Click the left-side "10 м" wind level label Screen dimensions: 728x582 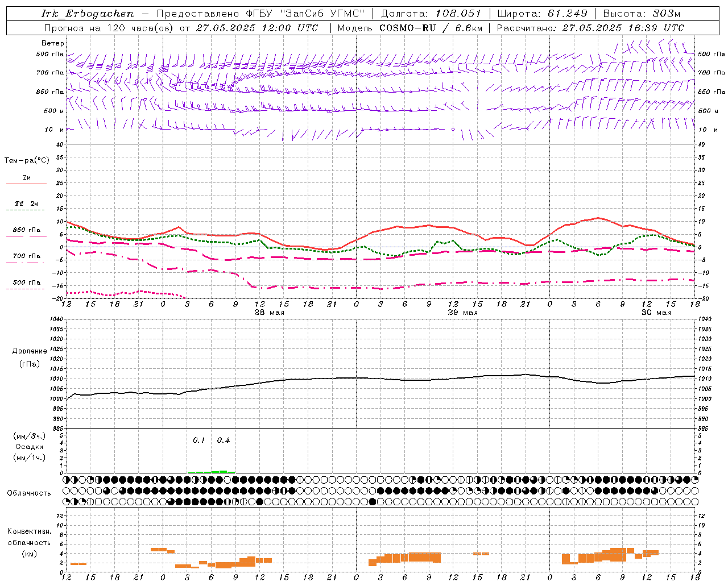tap(55, 130)
